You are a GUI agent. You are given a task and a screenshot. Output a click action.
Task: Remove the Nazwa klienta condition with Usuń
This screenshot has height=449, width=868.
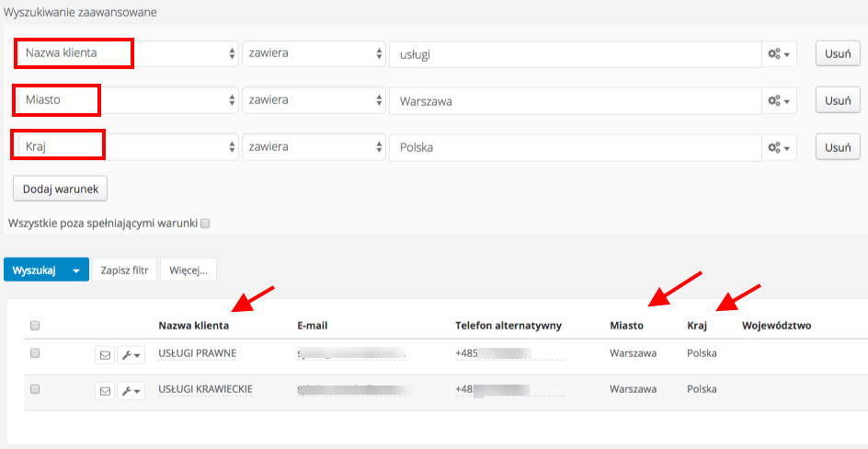838,53
